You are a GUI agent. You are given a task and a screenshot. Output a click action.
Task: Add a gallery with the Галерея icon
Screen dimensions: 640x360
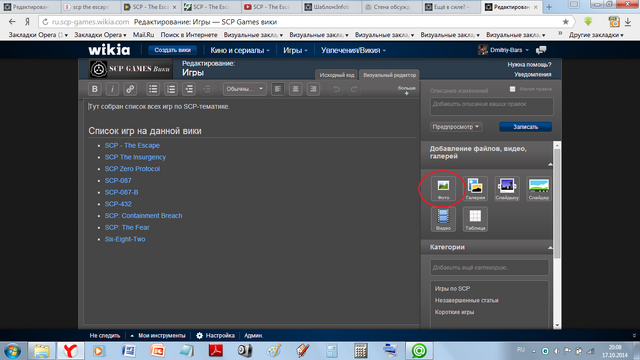coord(475,189)
